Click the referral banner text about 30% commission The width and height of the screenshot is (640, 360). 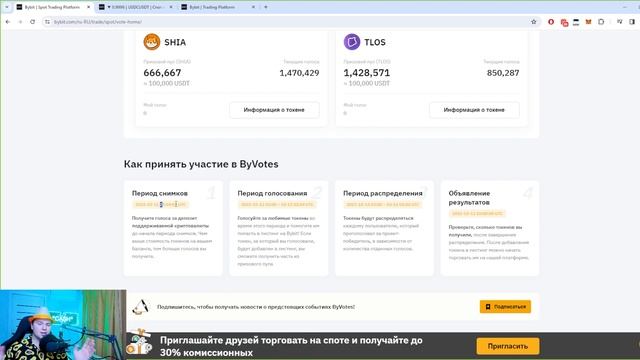pos(291,346)
